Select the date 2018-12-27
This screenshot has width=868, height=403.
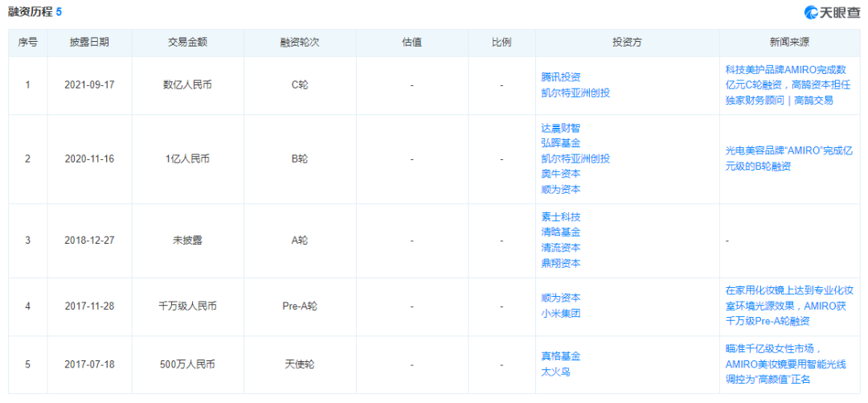[90, 241]
